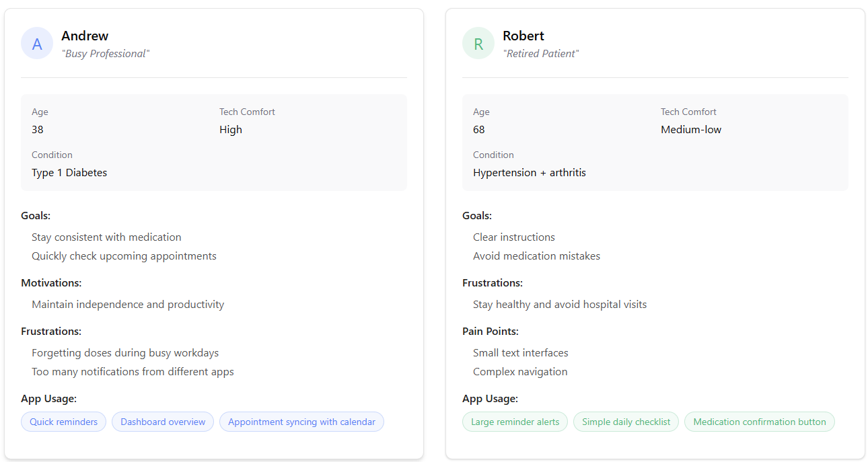
Task: Select the Medication confirmation button tag
Action: 760,422
